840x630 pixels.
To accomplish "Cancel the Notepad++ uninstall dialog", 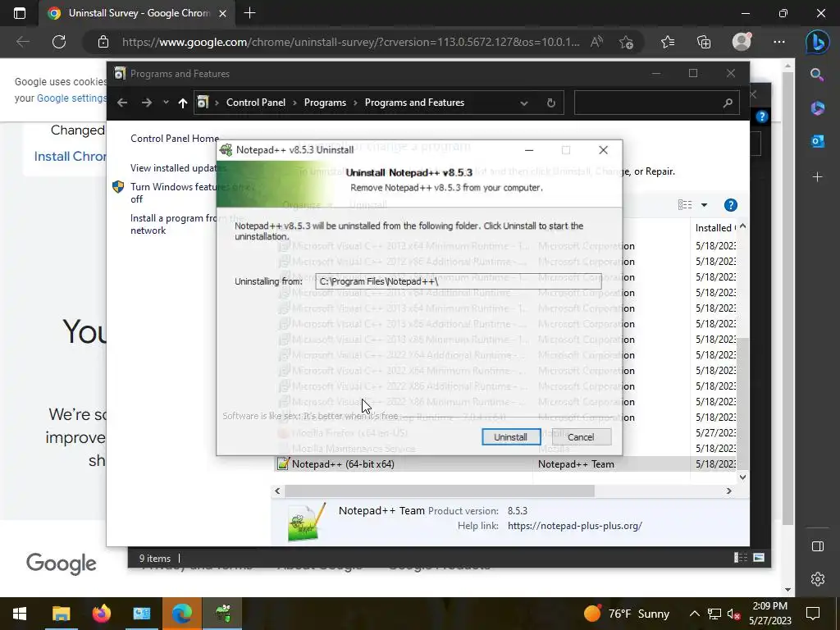I will (x=581, y=437).
